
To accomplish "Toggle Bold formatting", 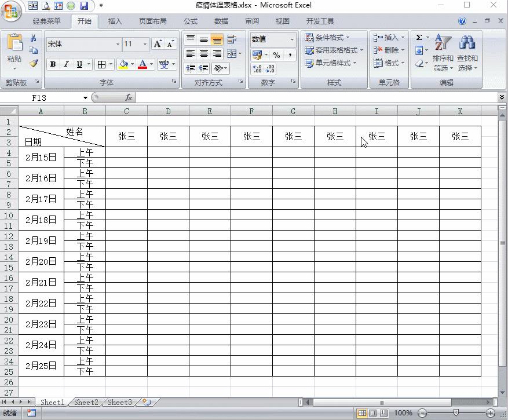I will [x=53, y=64].
